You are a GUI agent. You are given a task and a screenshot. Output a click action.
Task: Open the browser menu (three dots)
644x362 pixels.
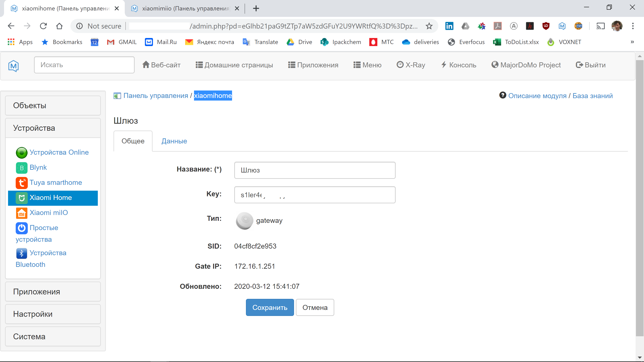click(x=633, y=26)
